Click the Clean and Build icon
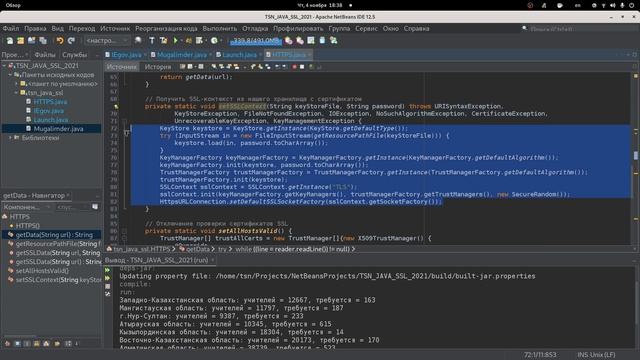 [164, 40]
